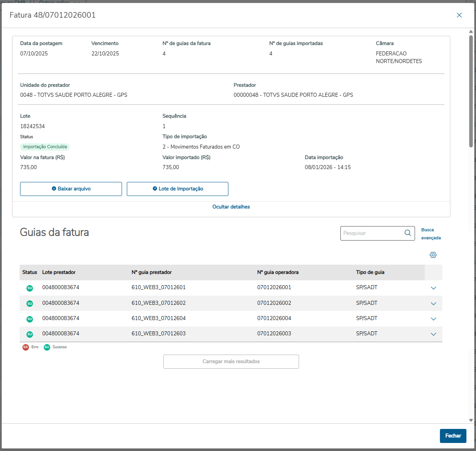Click the scrollbar down arrow
476x451 pixels.
[x=471, y=420]
